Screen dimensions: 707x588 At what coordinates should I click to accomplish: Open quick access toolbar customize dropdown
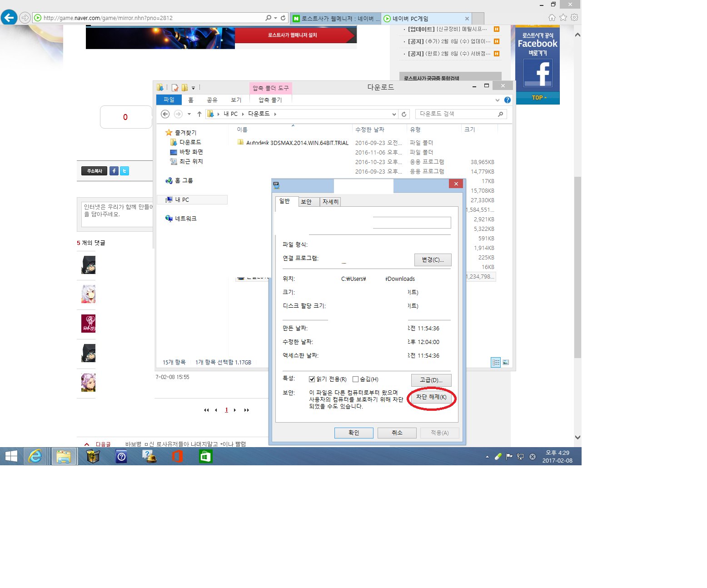[193, 88]
